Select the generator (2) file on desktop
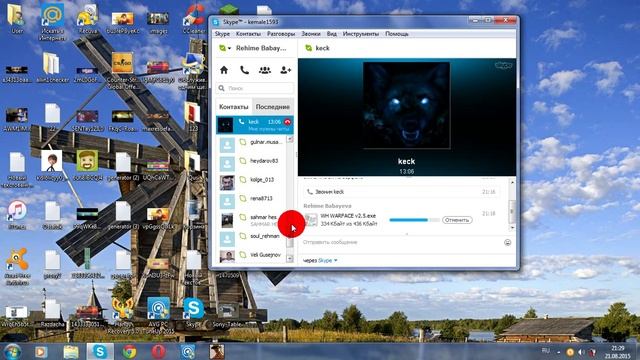This screenshot has height=360, width=640. pos(123,166)
